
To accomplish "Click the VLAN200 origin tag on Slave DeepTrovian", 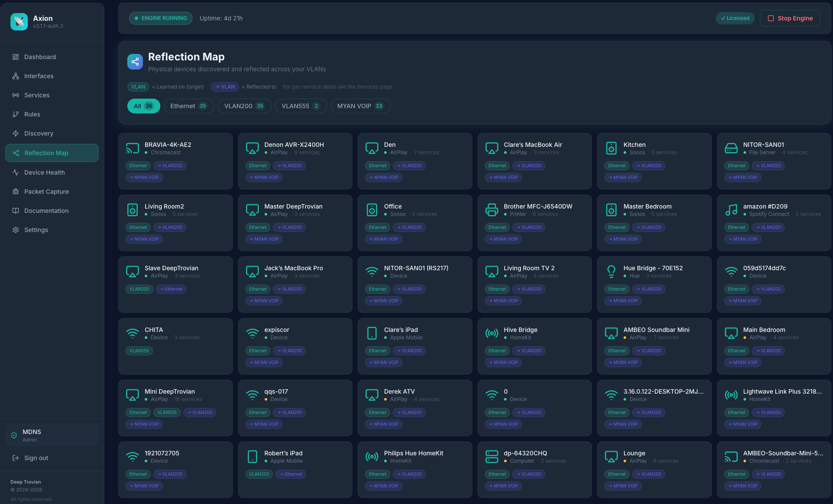I will tap(139, 289).
